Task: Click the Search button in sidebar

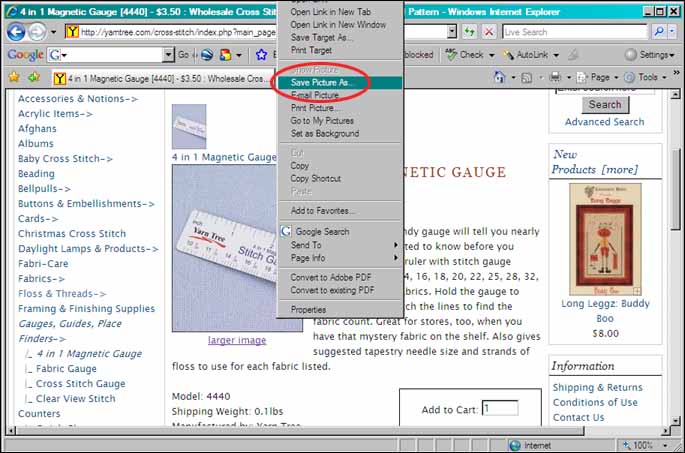Action: click(x=605, y=104)
